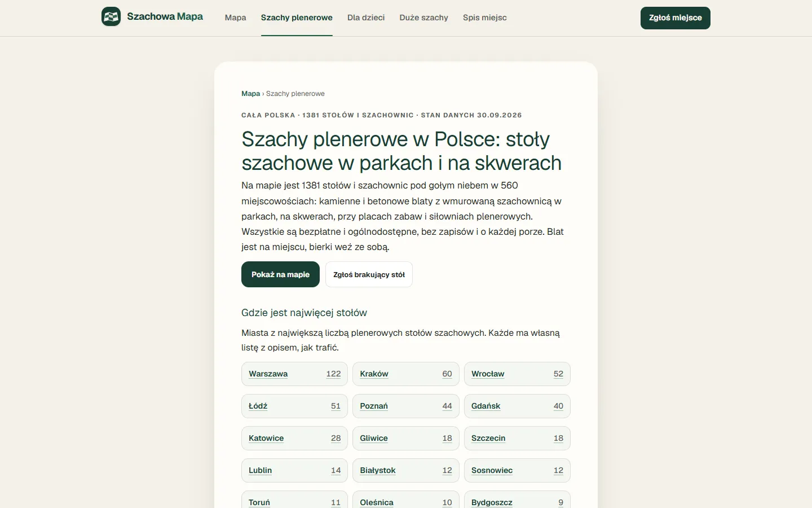This screenshot has height=508, width=812.
Task: Open the Bydgoszcz city card
Action: (x=517, y=500)
